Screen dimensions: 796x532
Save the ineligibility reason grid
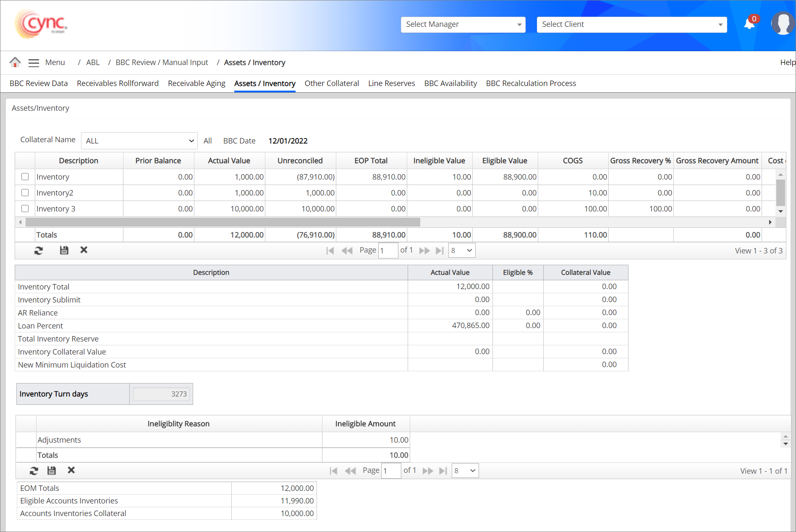pyautogui.click(x=52, y=471)
